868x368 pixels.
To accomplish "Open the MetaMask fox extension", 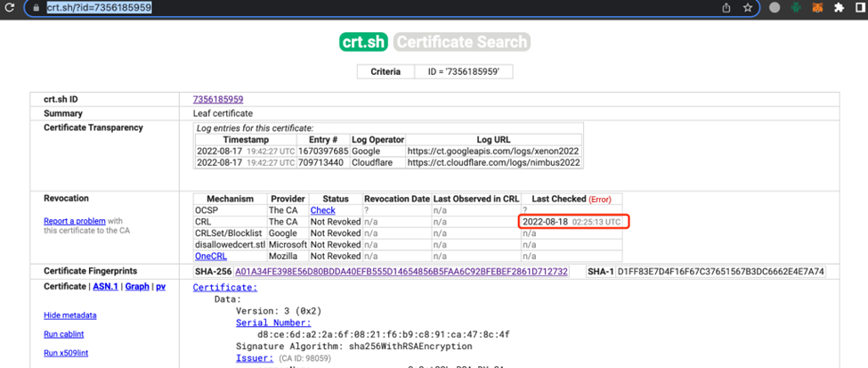I will tap(817, 8).
